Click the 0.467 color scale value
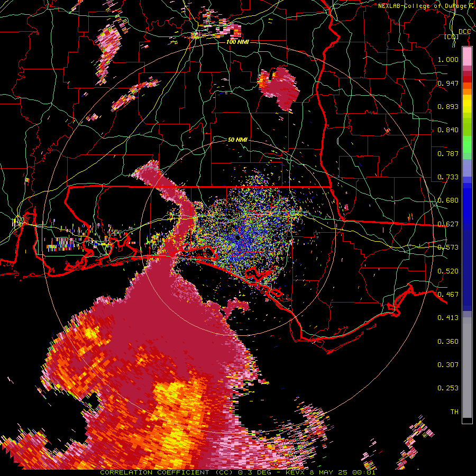The width and height of the screenshot is (476, 476). (x=448, y=295)
